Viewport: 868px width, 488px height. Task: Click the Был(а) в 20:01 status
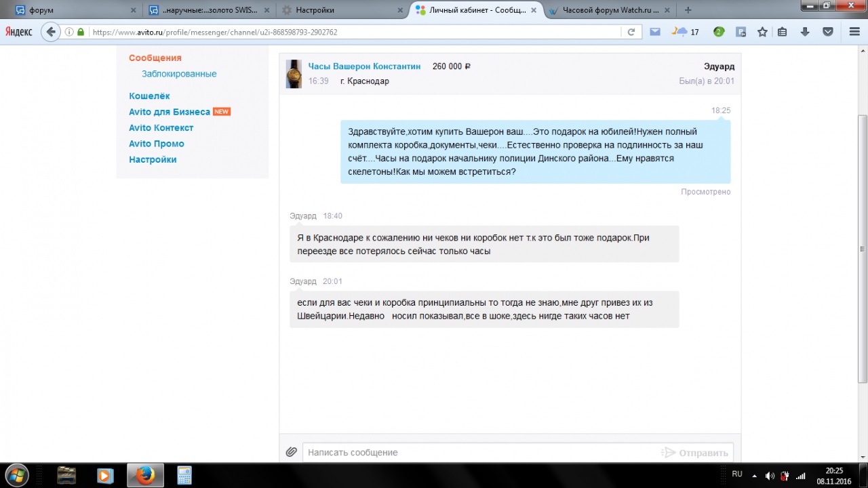707,81
